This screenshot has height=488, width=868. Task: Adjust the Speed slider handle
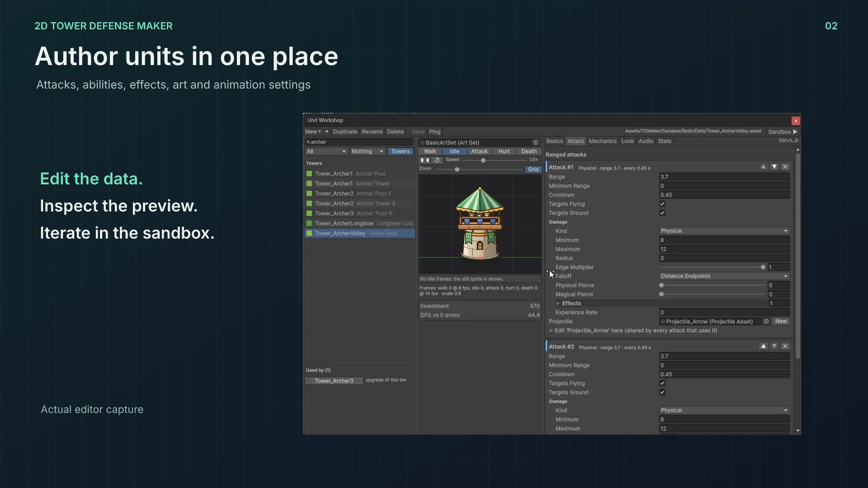pos(483,160)
